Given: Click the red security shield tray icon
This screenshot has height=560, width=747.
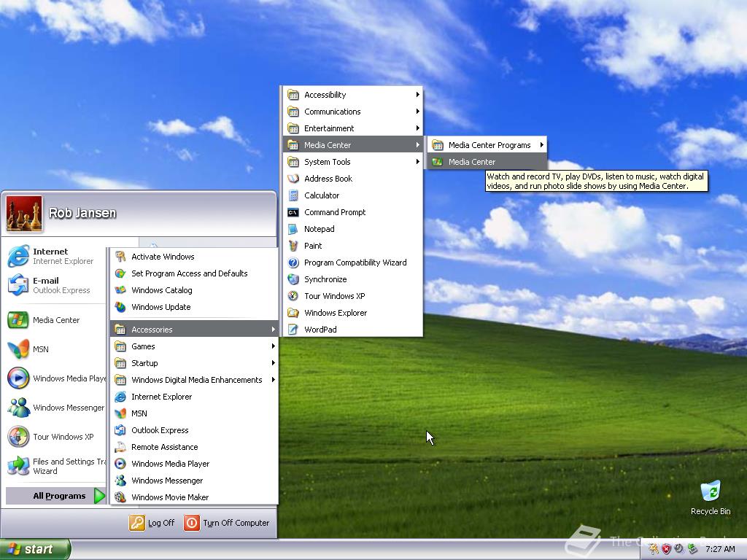Looking at the screenshot, I should [x=666, y=549].
